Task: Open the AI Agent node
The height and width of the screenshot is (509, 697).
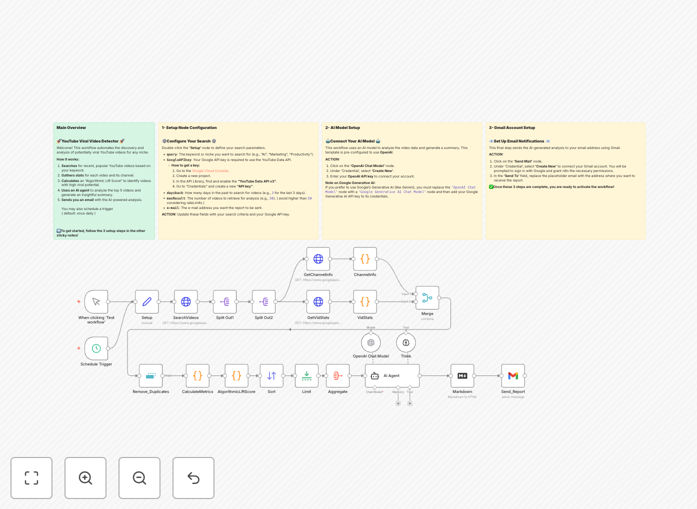Action: click(x=392, y=376)
